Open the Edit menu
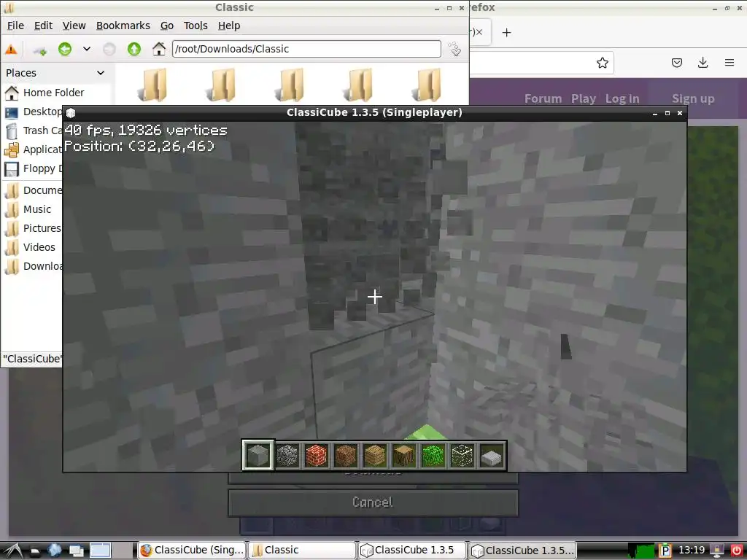 point(43,26)
